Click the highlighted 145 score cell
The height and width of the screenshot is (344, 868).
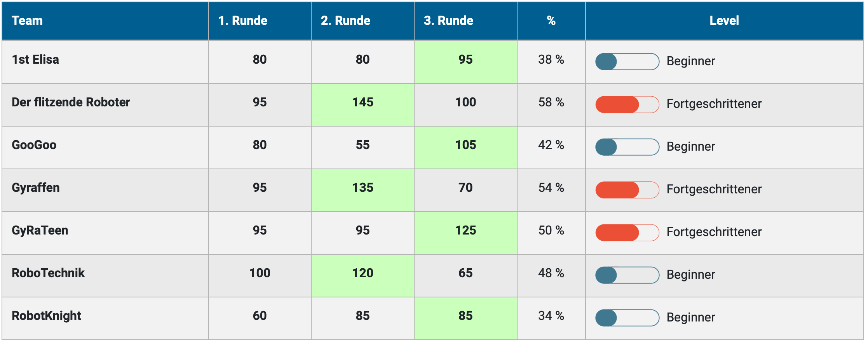pos(363,103)
